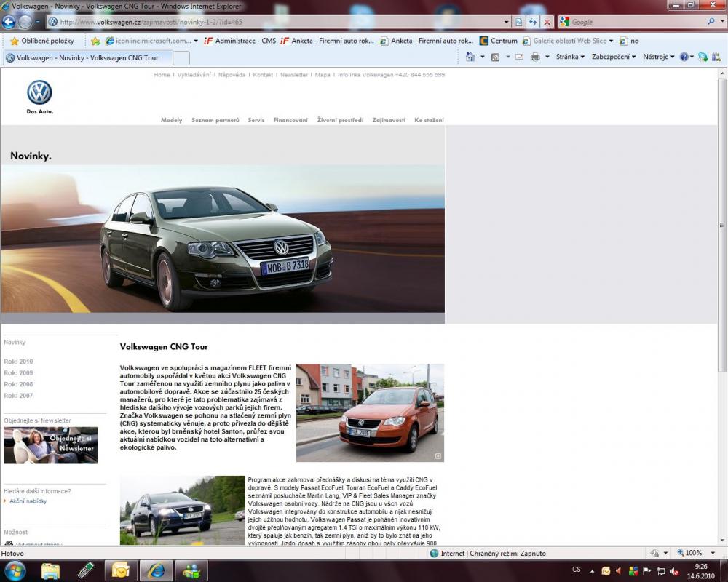Open the zoom level 100% dropdown

coord(713,553)
